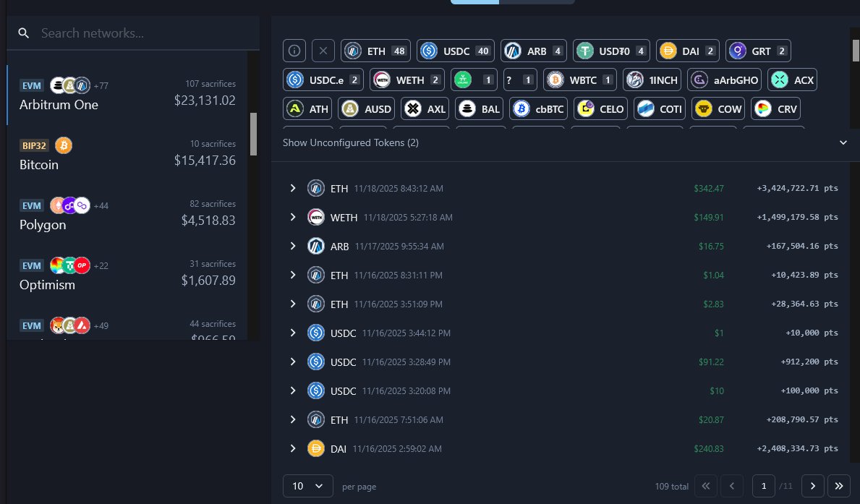The image size is (860, 504).
Task: Toggle the USDC.e 2 token filter chip
Action: (323, 80)
